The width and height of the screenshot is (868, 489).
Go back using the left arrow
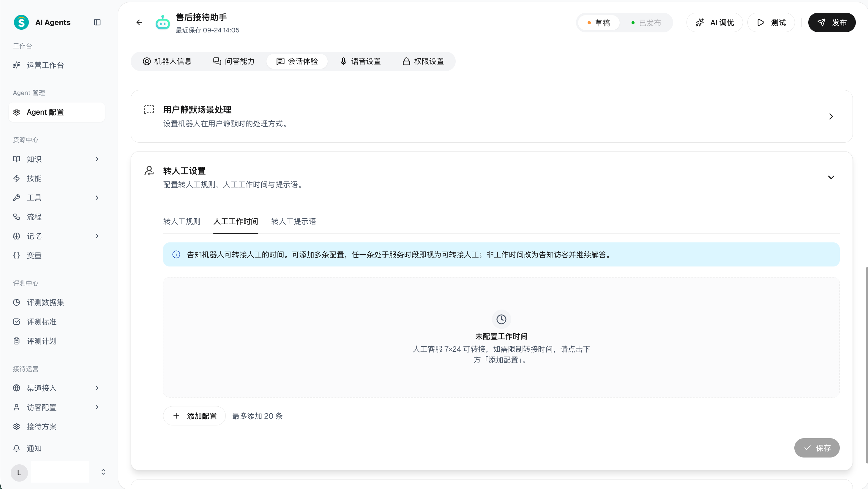(x=139, y=23)
